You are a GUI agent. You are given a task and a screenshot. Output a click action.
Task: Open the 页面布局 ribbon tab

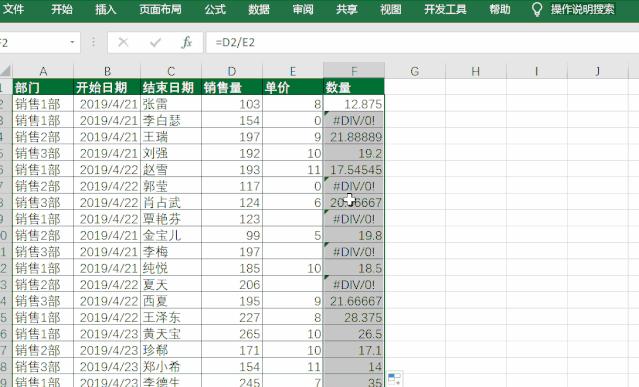point(160,9)
